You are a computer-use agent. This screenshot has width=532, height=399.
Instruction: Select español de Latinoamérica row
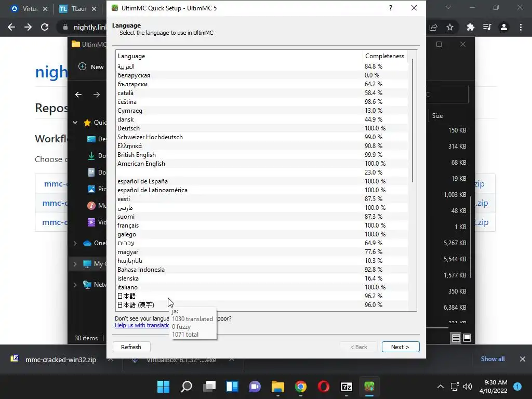(262, 190)
